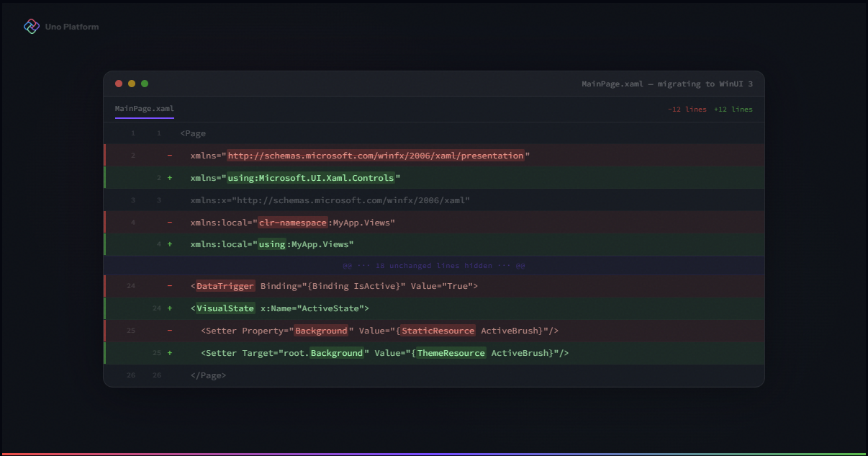Click the red close dot in title bar
868x456 pixels.
[119, 84]
